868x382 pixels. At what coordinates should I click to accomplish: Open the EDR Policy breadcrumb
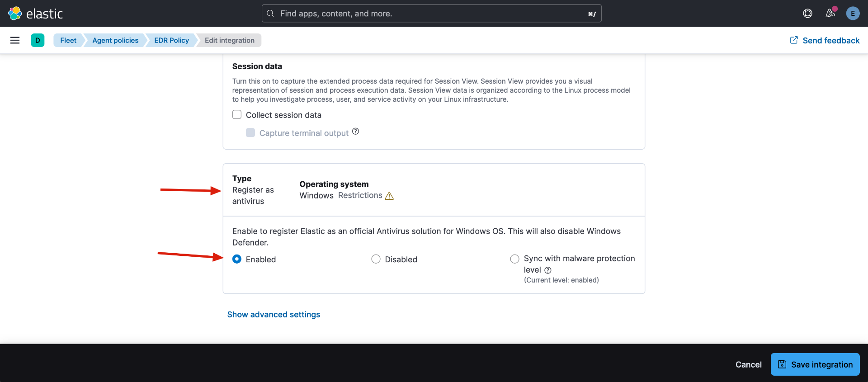pos(171,40)
